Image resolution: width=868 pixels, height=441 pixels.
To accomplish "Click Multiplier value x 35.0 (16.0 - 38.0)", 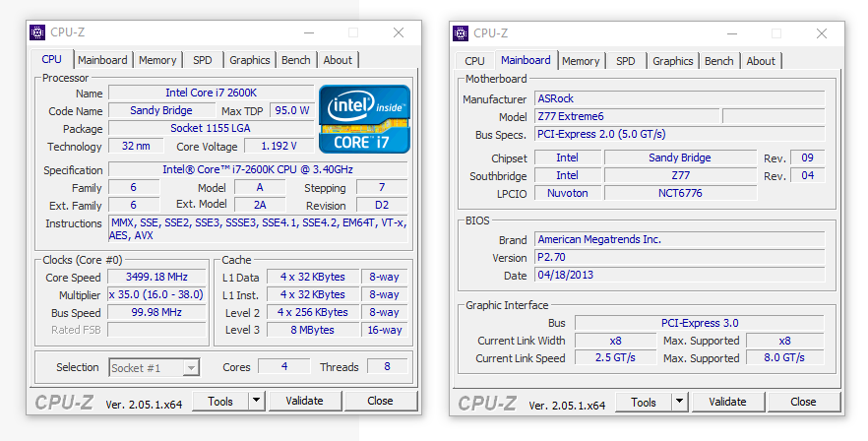I will pos(156,294).
